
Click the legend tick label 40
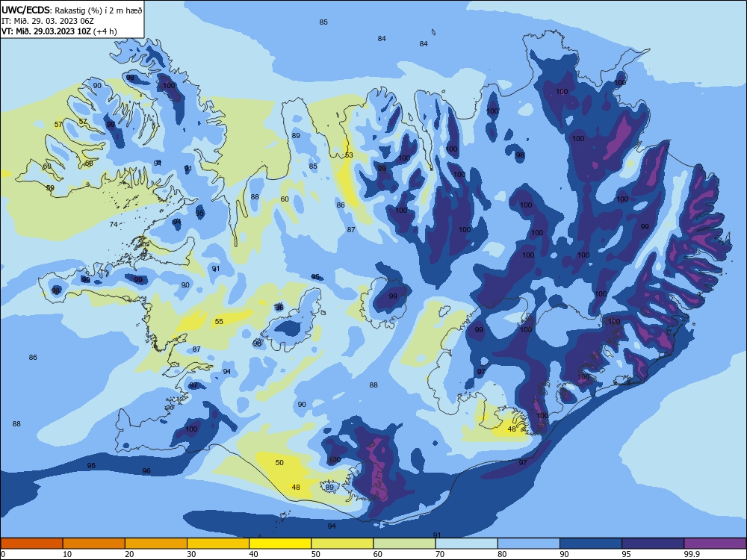coord(253,554)
